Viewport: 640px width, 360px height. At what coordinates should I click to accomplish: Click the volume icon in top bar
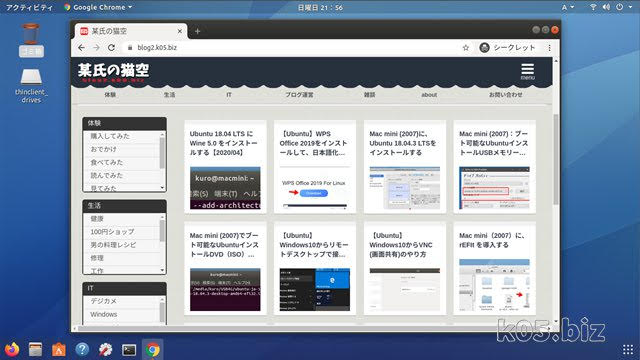tap(607, 7)
